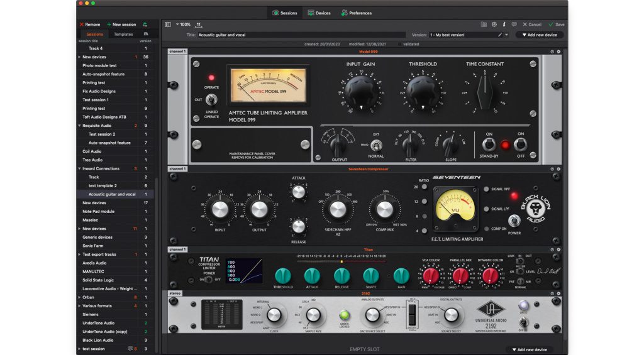
Task: Select the 'Black Lion Audio' session
Action: click(x=115, y=340)
